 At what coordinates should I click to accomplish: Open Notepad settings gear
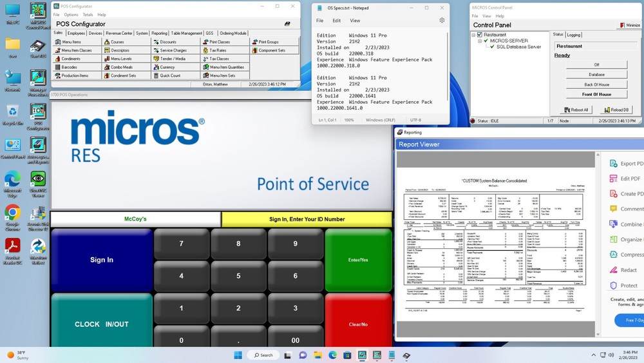coord(442,20)
